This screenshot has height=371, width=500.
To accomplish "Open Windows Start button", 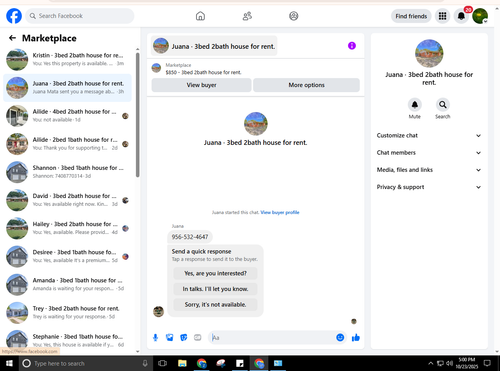I will coord(9,363).
